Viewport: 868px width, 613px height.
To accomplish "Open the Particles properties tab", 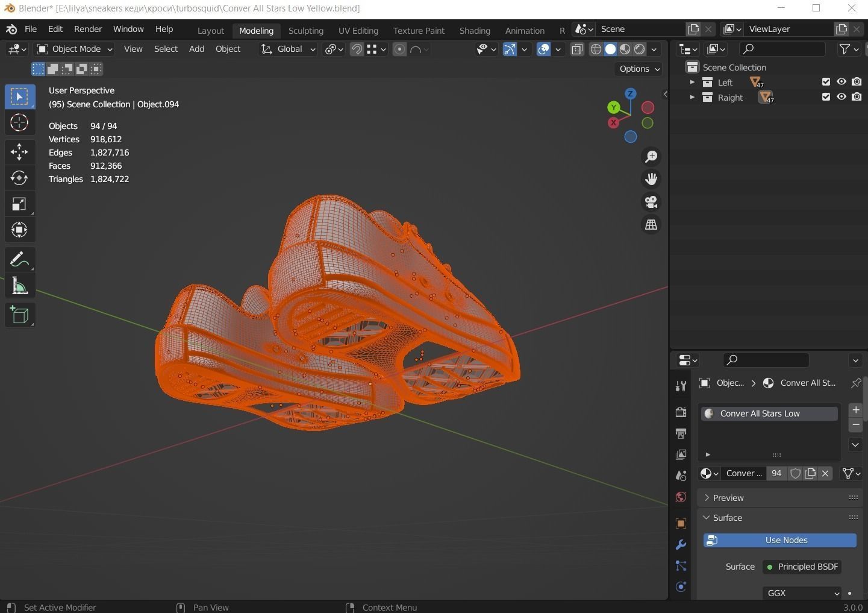I will 681,566.
